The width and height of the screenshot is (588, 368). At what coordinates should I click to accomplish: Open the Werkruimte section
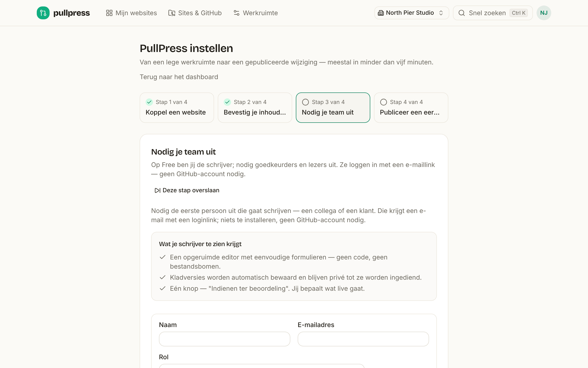pyautogui.click(x=255, y=13)
